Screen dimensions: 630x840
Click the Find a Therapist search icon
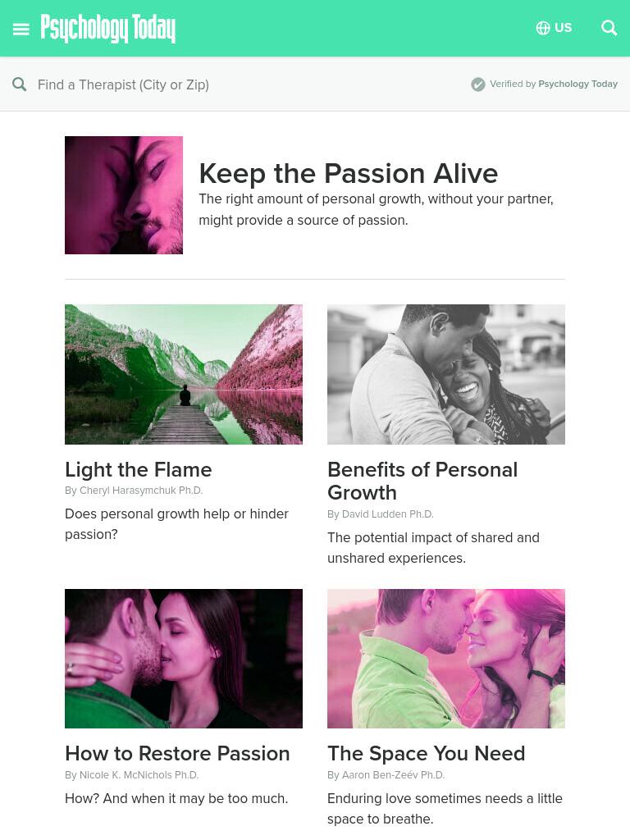[20, 84]
